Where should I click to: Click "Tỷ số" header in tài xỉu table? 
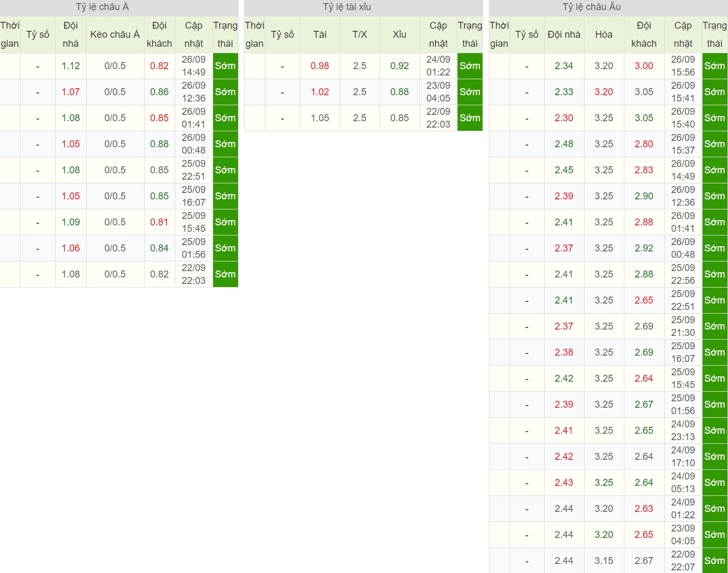(282, 35)
